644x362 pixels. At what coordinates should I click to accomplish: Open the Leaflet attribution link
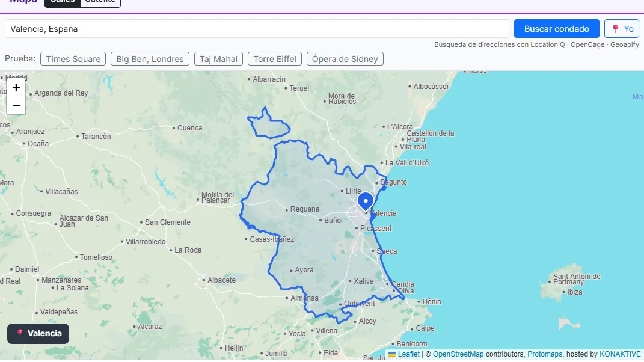tap(409, 354)
